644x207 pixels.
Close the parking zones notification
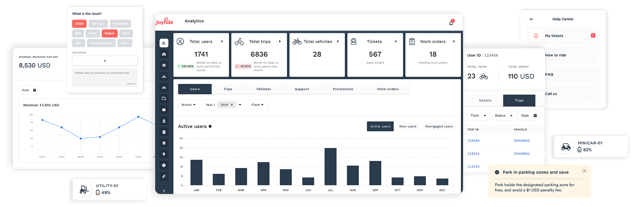[x=584, y=171]
